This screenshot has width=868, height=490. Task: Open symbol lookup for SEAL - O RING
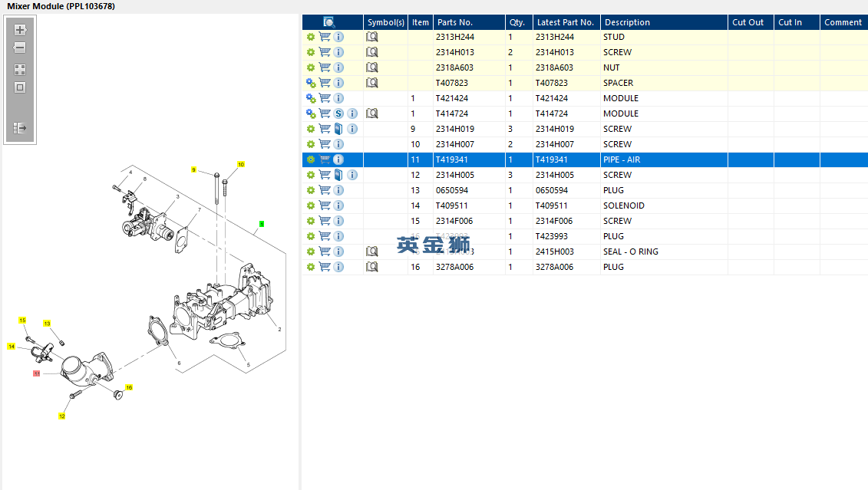pos(372,252)
